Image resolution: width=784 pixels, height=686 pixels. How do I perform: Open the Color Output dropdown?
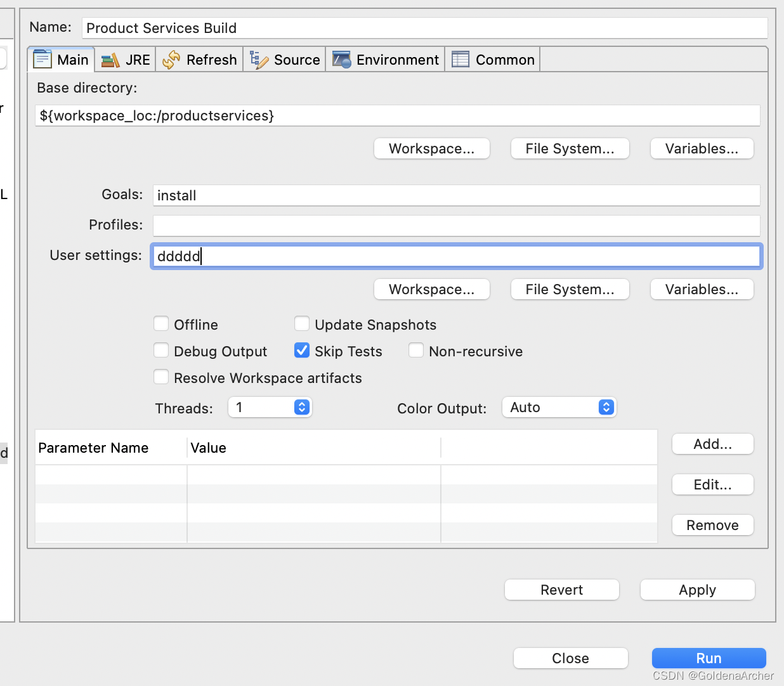pyautogui.click(x=559, y=408)
